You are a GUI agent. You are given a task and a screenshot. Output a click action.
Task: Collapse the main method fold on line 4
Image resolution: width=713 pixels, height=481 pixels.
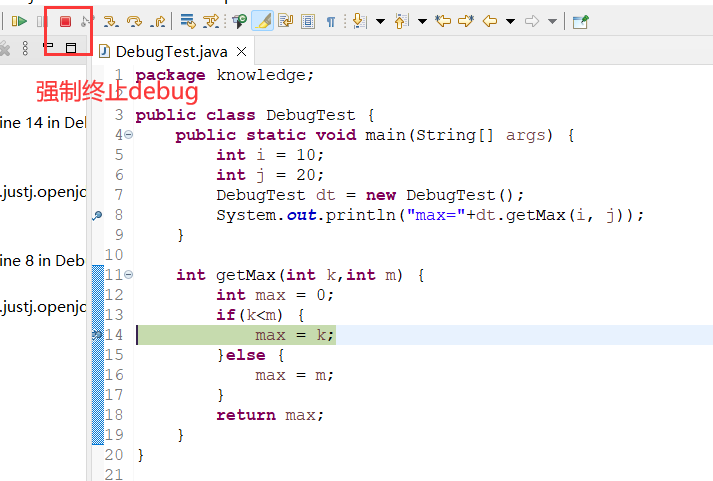[129, 135]
